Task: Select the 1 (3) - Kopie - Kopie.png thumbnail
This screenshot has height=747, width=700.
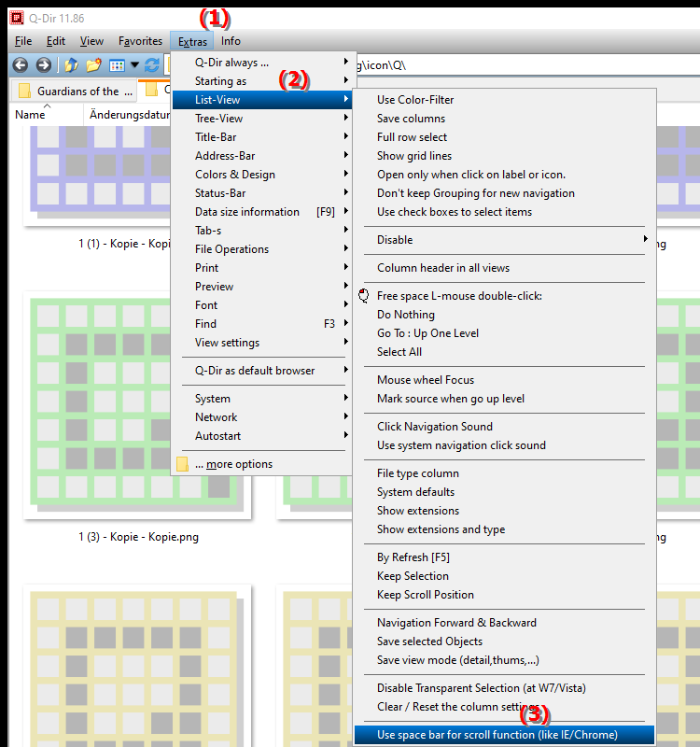Action: point(137,405)
